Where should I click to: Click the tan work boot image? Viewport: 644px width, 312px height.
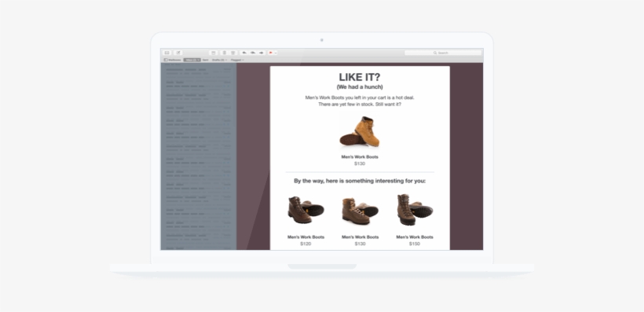[x=360, y=132]
